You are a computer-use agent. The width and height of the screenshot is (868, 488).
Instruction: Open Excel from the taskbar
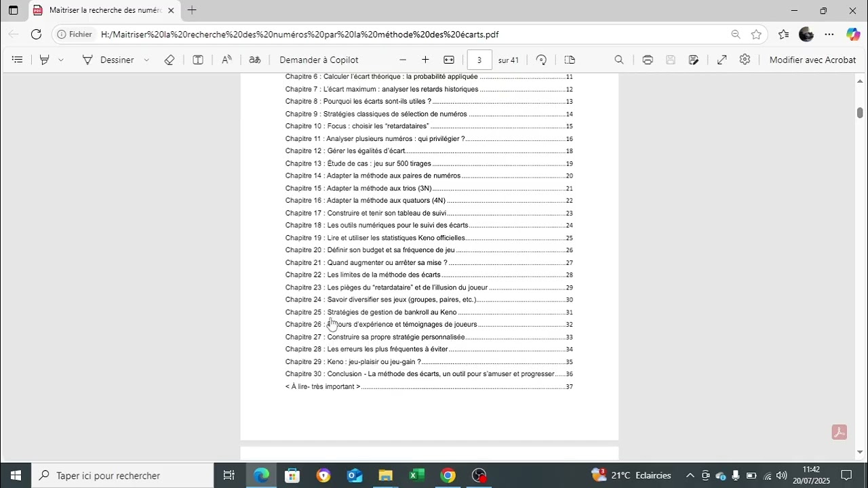[x=416, y=475]
